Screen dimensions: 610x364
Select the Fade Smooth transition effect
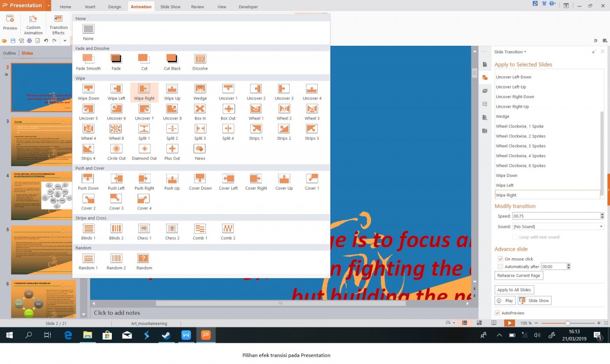(x=88, y=59)
